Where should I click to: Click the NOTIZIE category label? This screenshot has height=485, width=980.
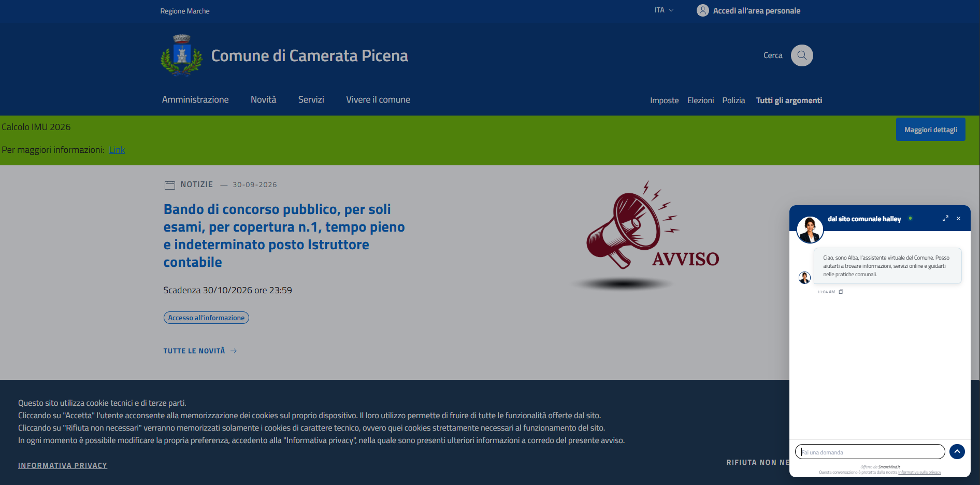[x=197, y=184]
